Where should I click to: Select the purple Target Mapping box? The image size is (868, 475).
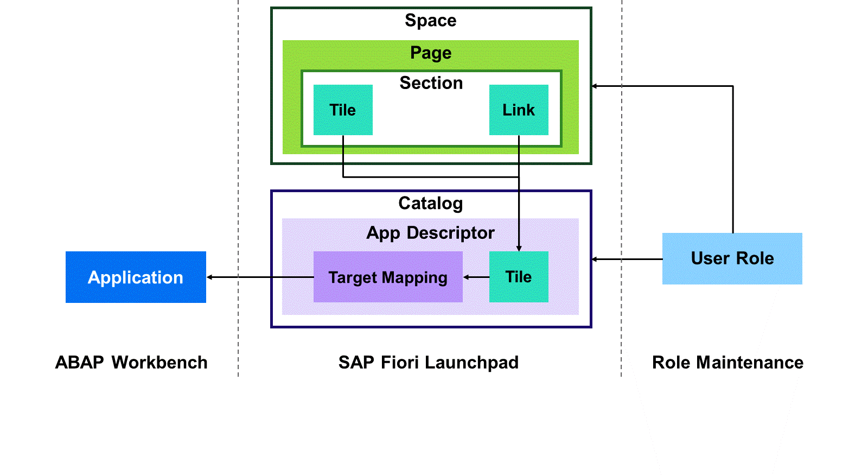tap(388, 277)
